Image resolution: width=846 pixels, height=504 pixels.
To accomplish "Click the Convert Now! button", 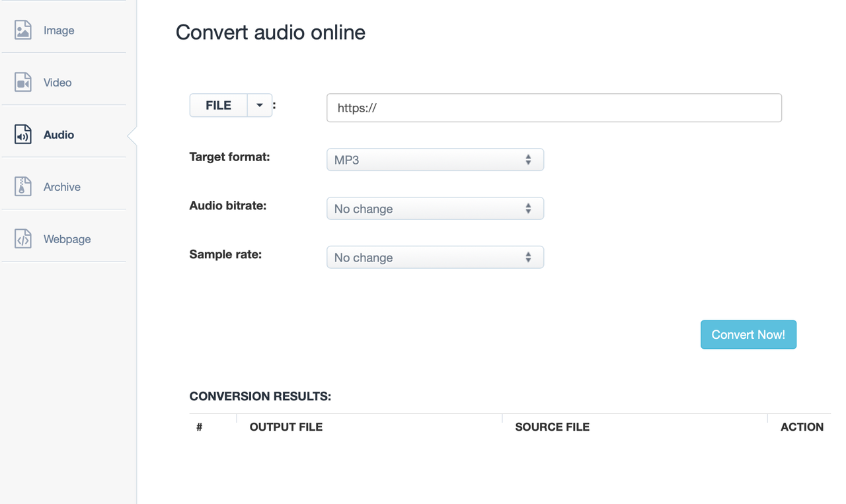I will 748,334.
